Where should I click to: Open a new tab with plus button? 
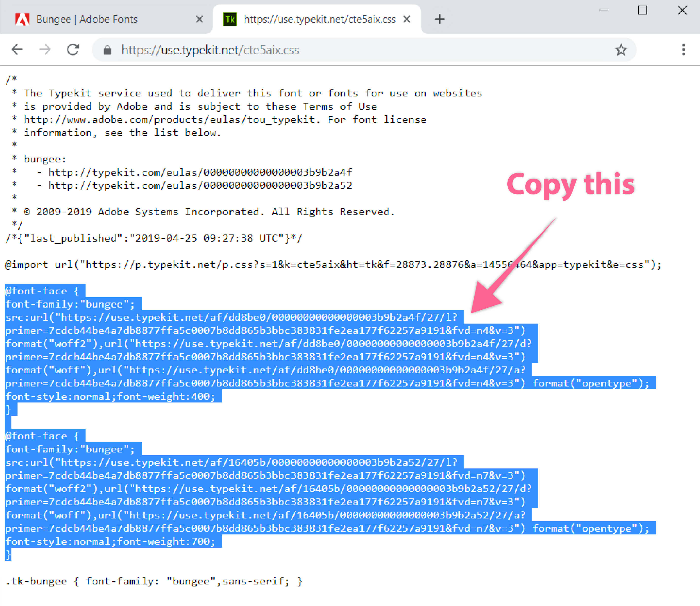(x=439, y=19)
